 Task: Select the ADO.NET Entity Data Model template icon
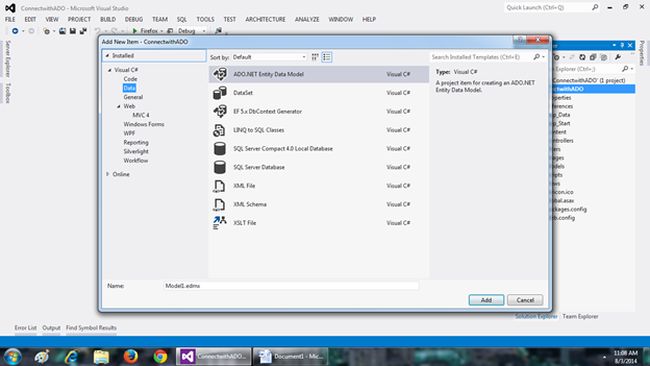[220, 74]
